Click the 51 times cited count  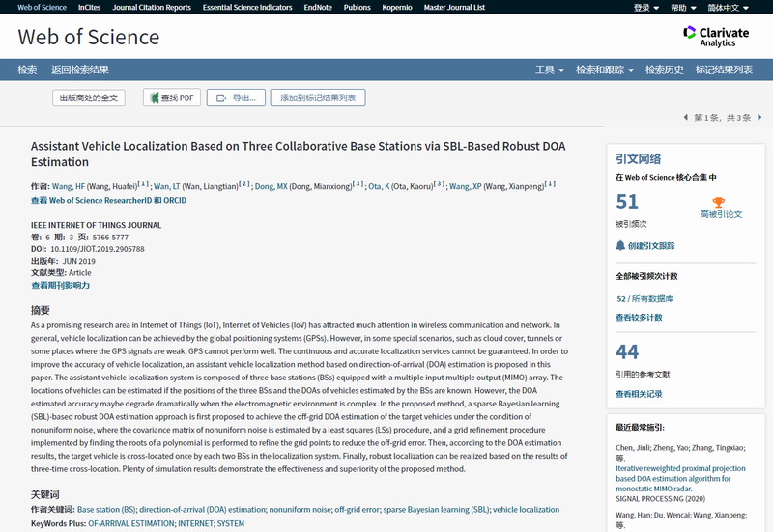click(627, 201)
